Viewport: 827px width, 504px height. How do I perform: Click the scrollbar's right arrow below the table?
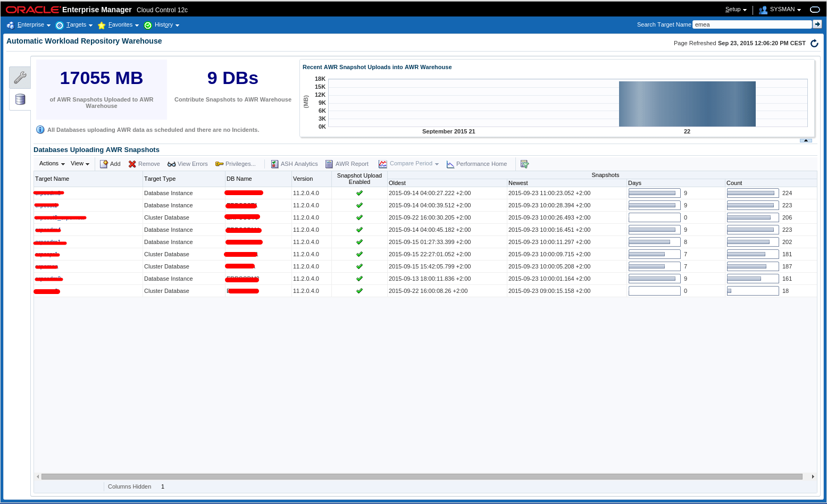[813, 476]
